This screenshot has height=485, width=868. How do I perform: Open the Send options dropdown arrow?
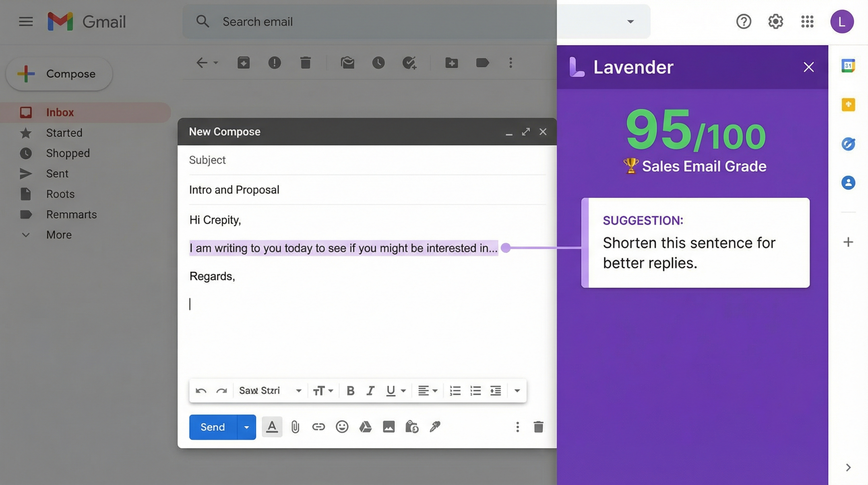246,427
